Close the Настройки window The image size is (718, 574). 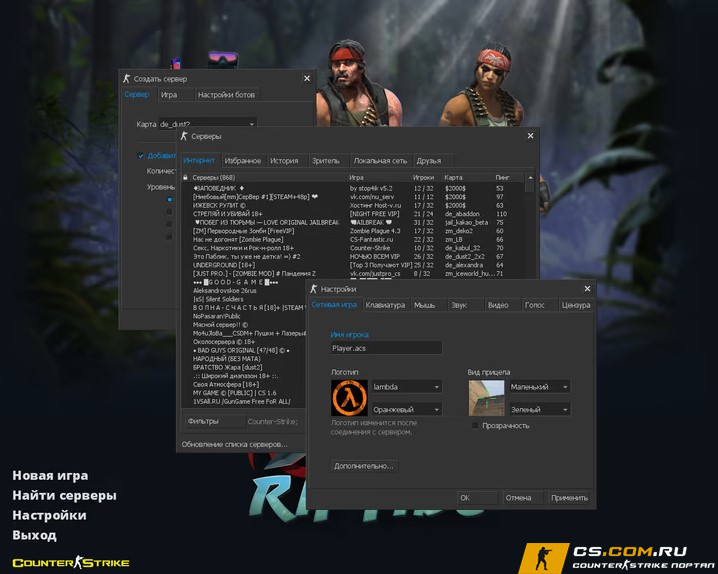(587, 289)
